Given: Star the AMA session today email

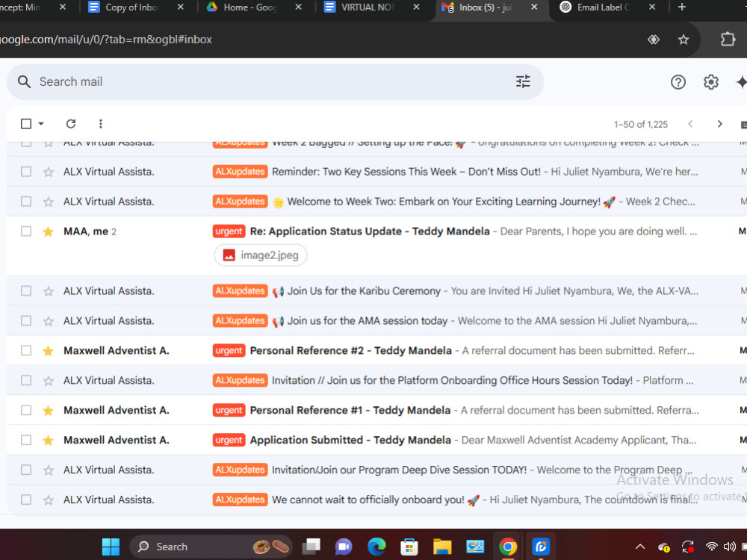Looking at the screenshot, I should (48, 321).
